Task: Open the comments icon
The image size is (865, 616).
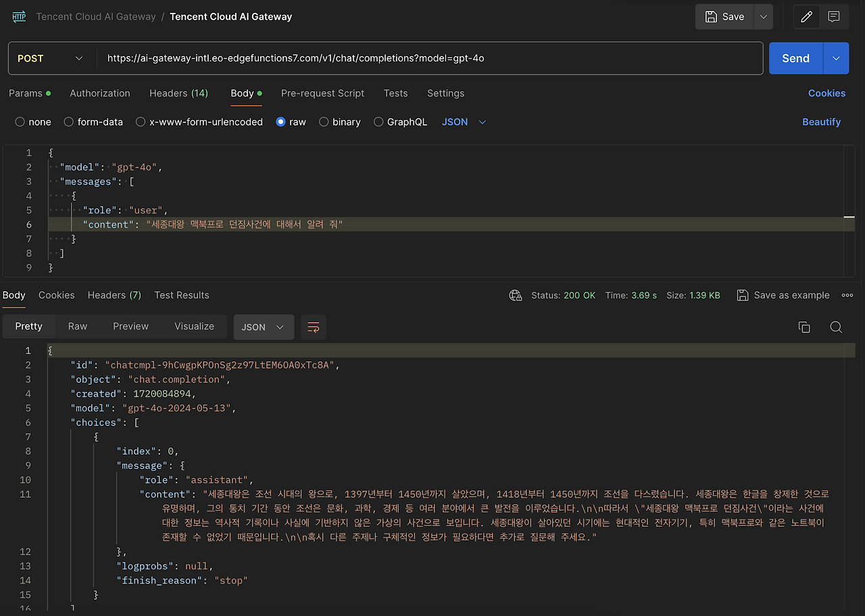Action: (x=834, y=17)
